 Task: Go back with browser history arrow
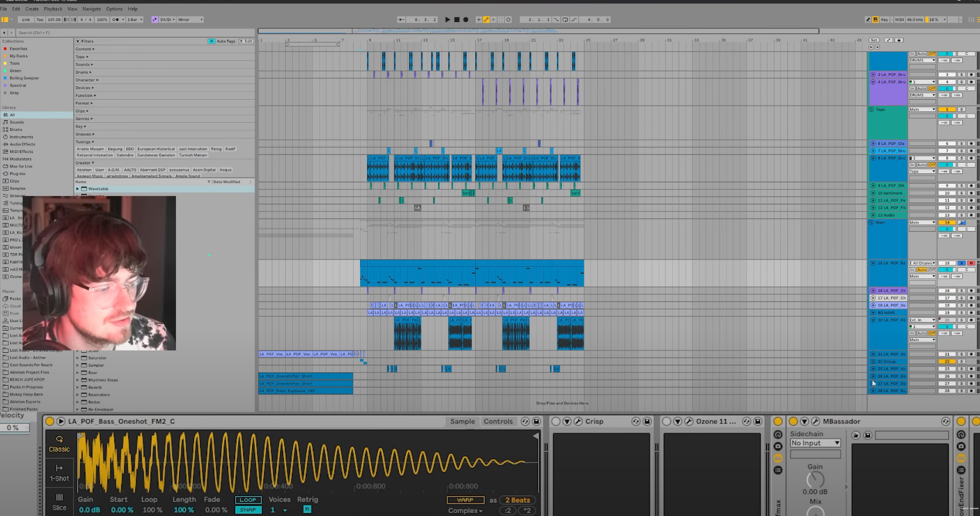(x=4, y=33)
